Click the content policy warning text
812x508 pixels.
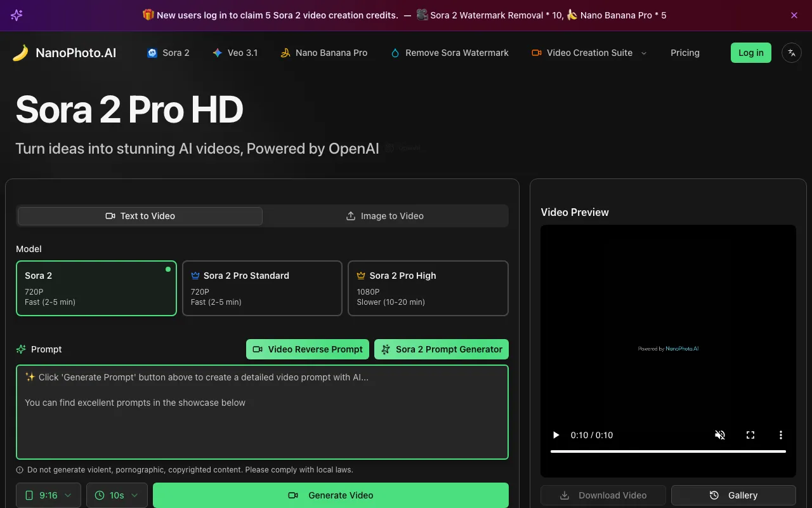coord(190,470)
